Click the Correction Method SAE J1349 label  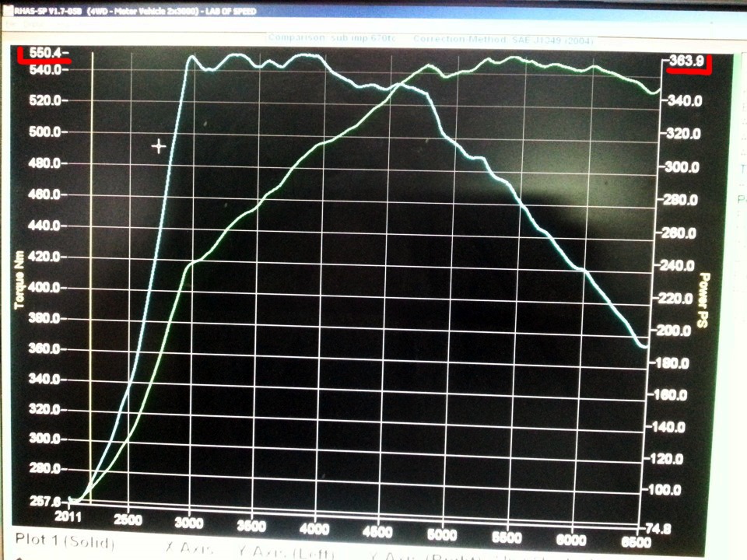click(x=503, y=40)
